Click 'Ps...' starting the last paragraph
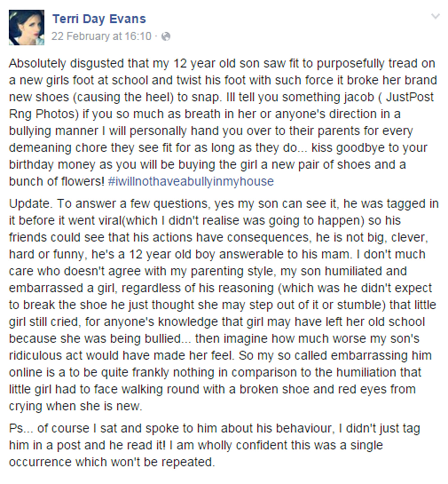448x484 pixels. click(21, 428)
